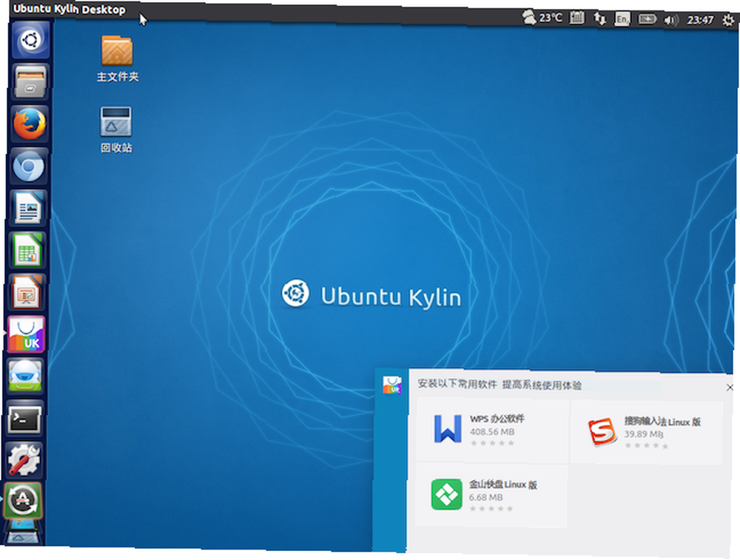Open the battery status indicator

(647, 19)
